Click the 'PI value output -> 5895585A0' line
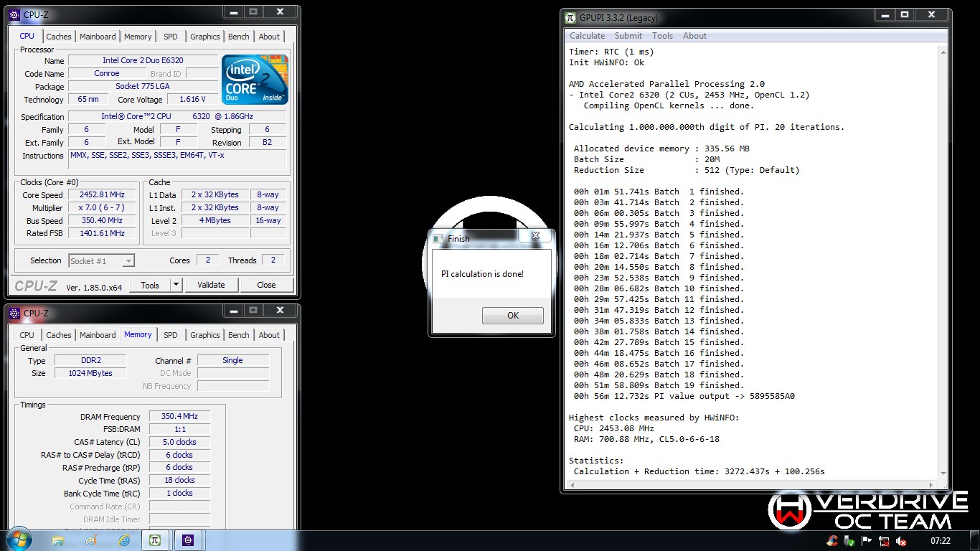This screenshot has height=551, width=980. click(684, 396)
